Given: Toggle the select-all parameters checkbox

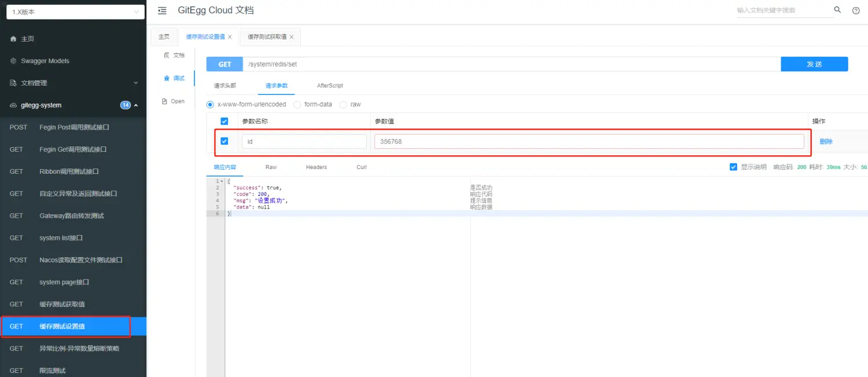Looking at the screenshot, I should tap(225, 121).
